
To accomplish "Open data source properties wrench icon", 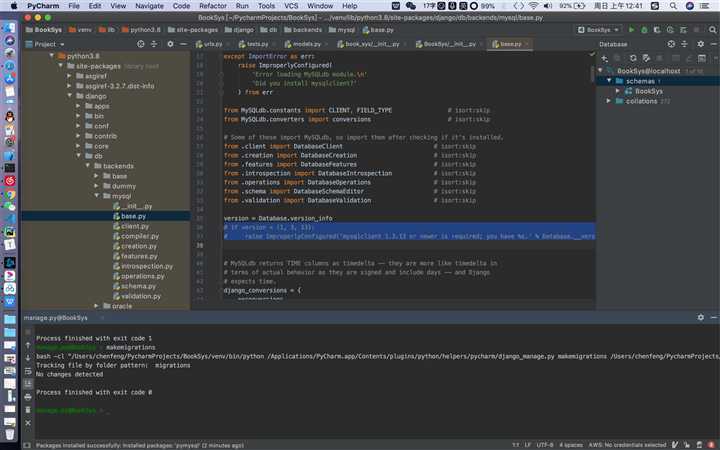I will pos(647,58).
